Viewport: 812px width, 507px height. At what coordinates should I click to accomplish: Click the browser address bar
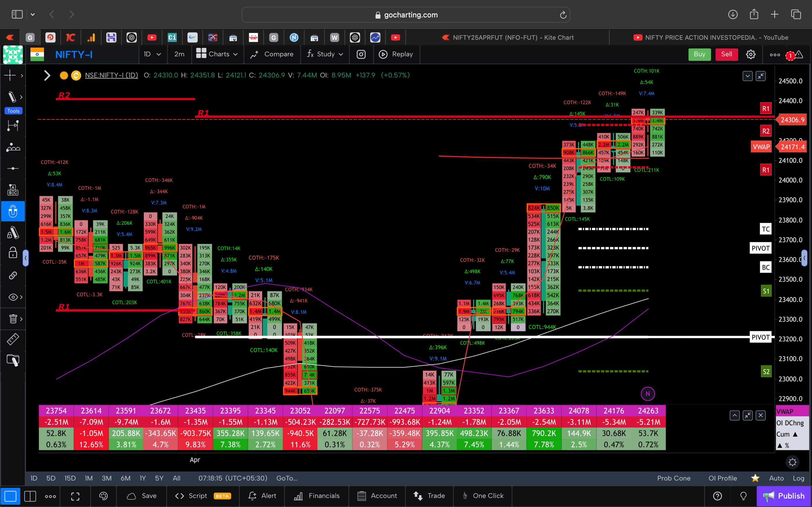(x=406, y=14)
